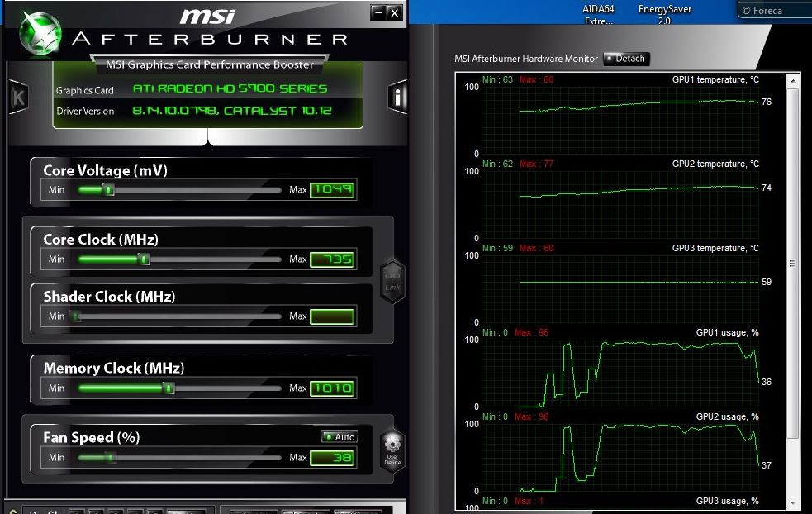This screenshot has height=514, width=812.
Task: Click the MSI Afterburner green jet logo
Action: pos(40,33)
